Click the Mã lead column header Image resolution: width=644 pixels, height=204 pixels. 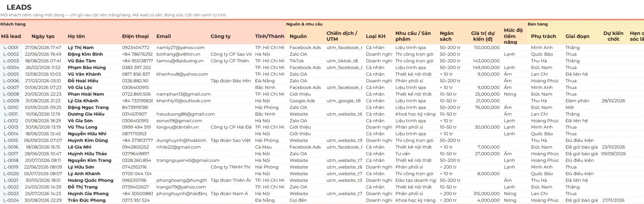click(11, 36)
